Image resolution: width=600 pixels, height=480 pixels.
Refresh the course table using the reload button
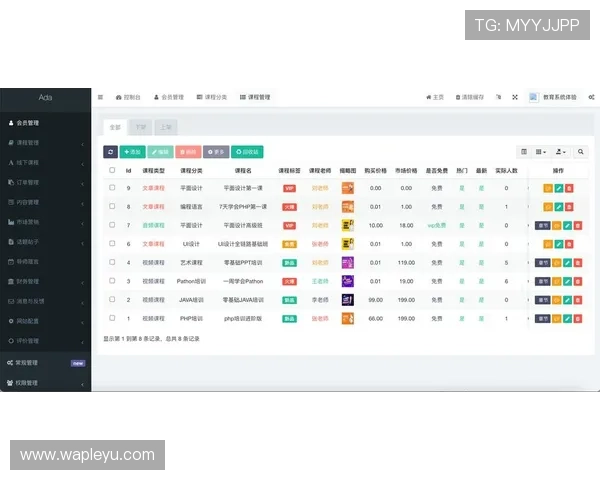pos(110,152)
